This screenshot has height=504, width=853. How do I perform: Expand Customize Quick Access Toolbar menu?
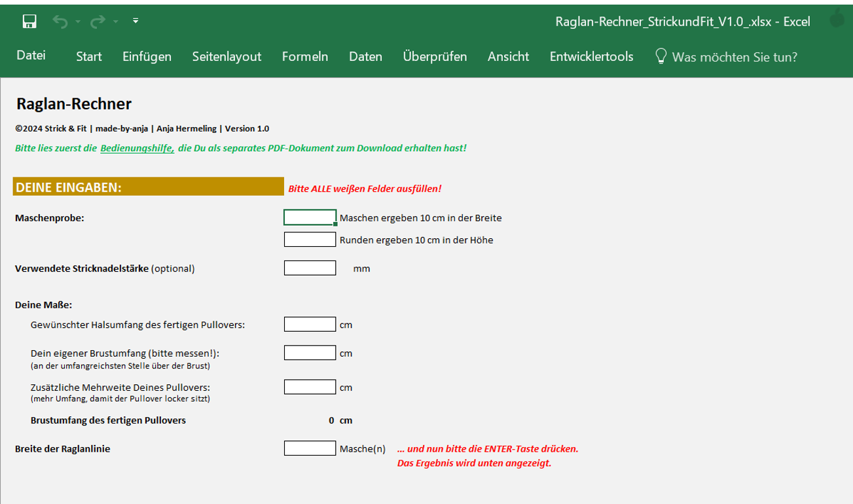point(136,22)
